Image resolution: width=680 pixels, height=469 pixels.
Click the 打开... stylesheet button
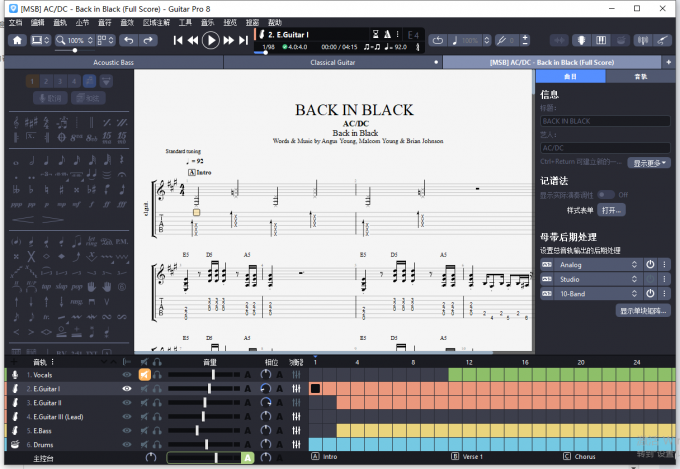611,211
